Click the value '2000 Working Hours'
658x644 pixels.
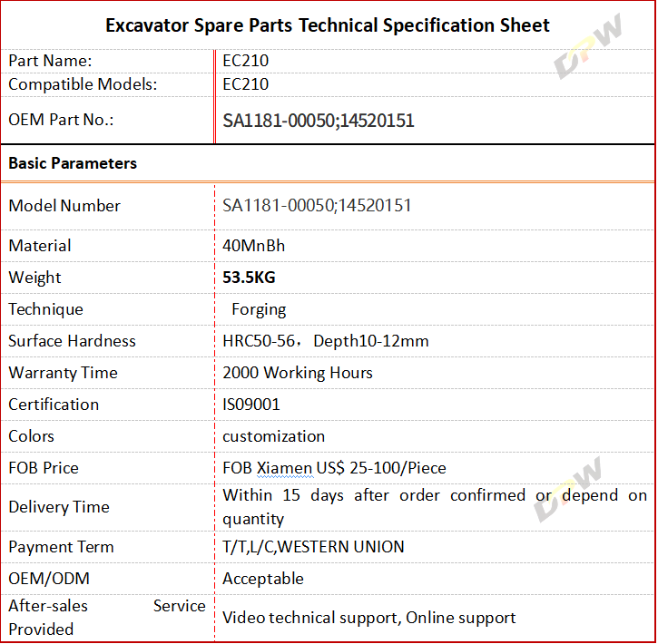[x=298, y=373]
